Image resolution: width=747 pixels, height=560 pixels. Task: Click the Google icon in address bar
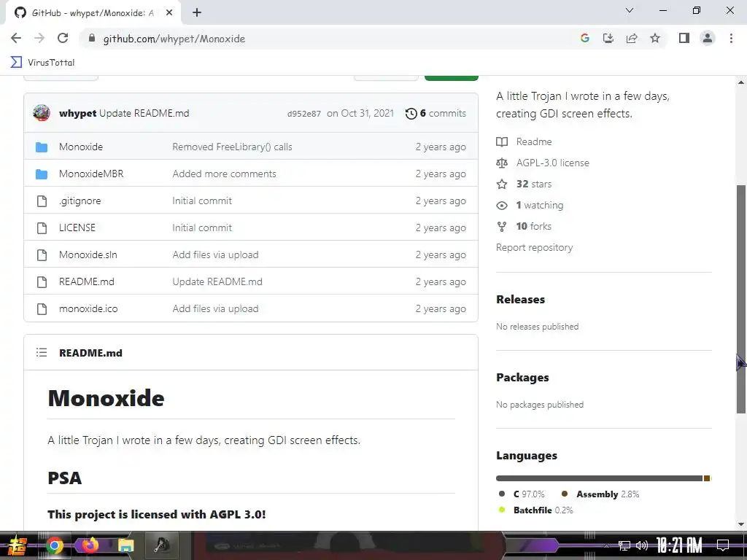(x=584, y=38)
